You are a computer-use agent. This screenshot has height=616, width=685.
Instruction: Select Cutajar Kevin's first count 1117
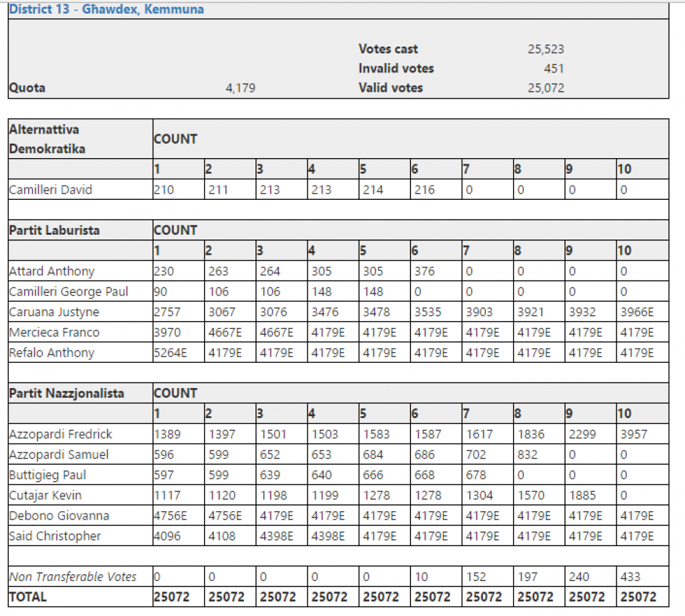[x=167, y=496]
